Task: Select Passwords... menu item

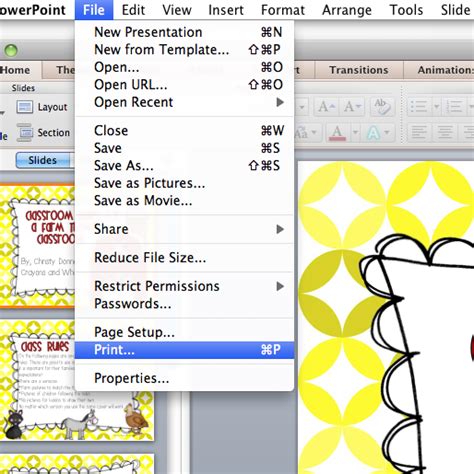Action: coord(184,304)
